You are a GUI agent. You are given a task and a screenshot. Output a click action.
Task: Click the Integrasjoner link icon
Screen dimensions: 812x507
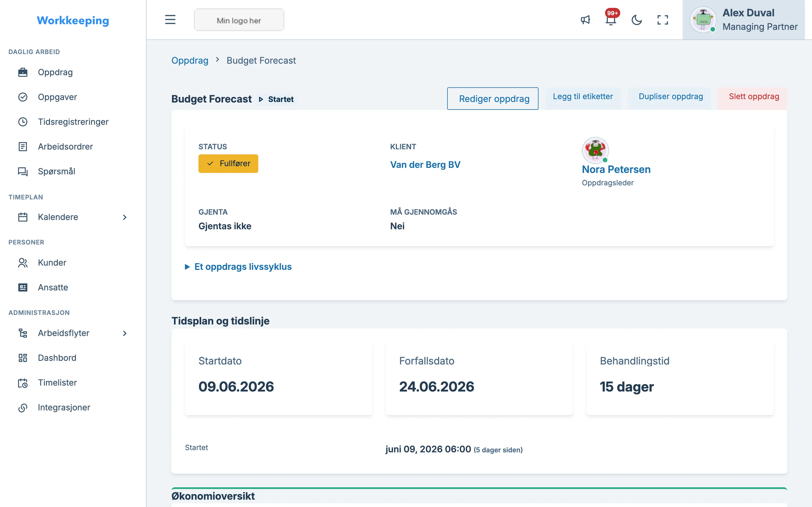tap(23, 407)
